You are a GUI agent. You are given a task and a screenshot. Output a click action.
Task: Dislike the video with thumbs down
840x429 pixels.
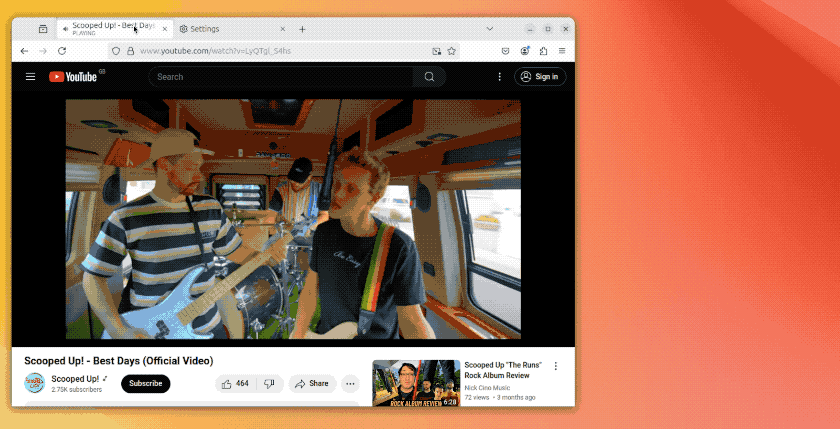(270, 383)
